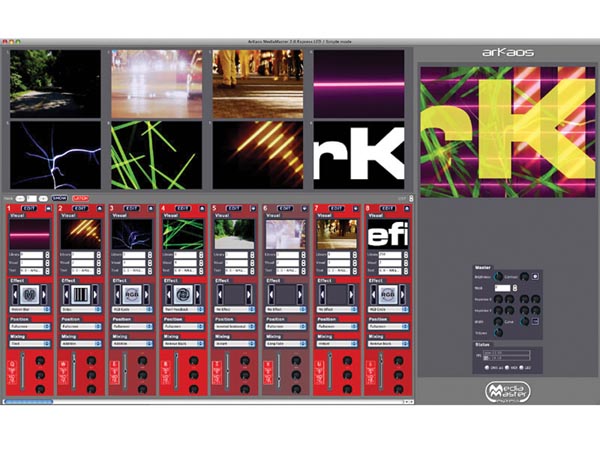Toggle the small button at top-right of layer 4
The height and width of the screenshot is (450, 600).
[202, 209]
